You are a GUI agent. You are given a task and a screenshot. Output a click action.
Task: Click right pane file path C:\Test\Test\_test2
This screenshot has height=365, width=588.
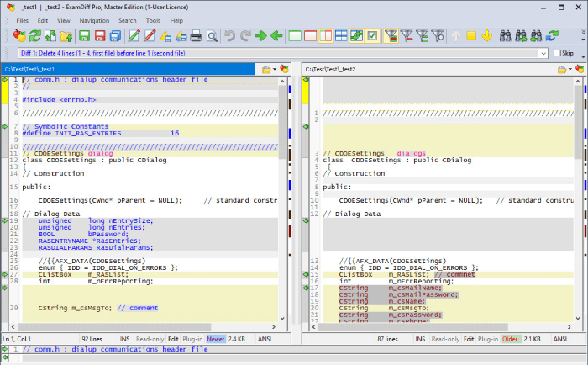(330, 69)
